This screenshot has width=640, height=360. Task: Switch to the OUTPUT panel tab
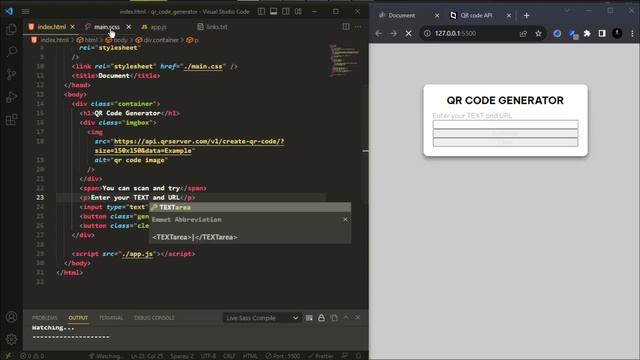(78, 318)
